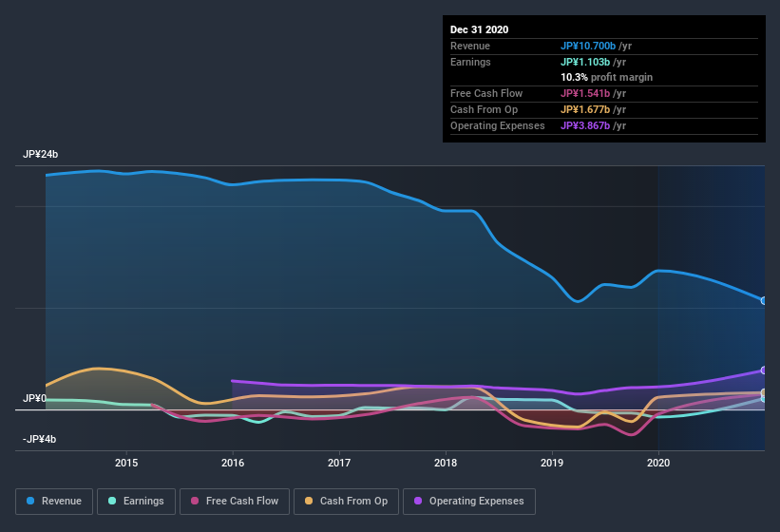Click the JP¥1.103b earnings value
The width and height of the screenshot is (780, 532).
coord(585,62)
